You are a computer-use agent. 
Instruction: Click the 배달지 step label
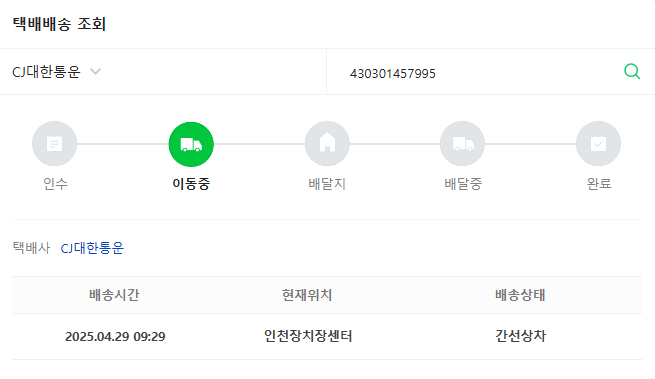coord(327,183)
